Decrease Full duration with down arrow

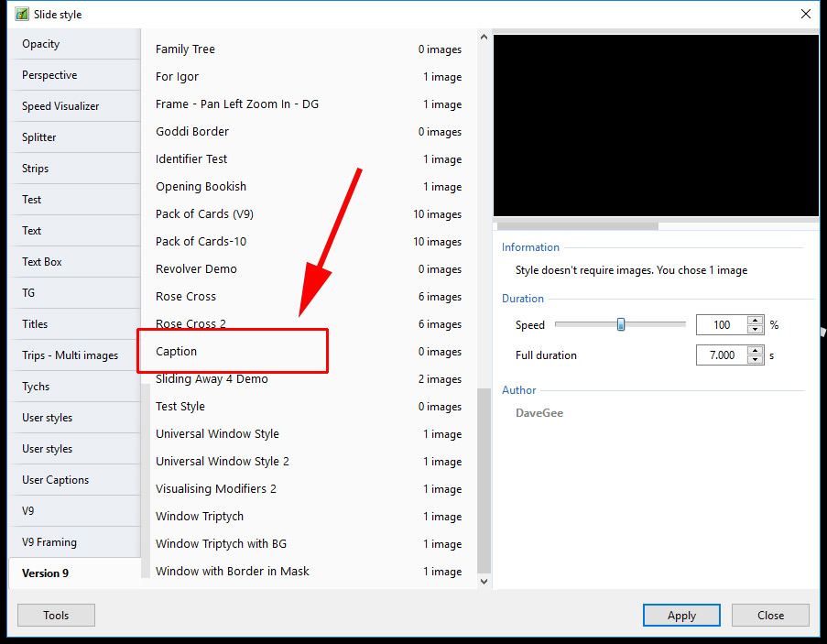(756, 359)
